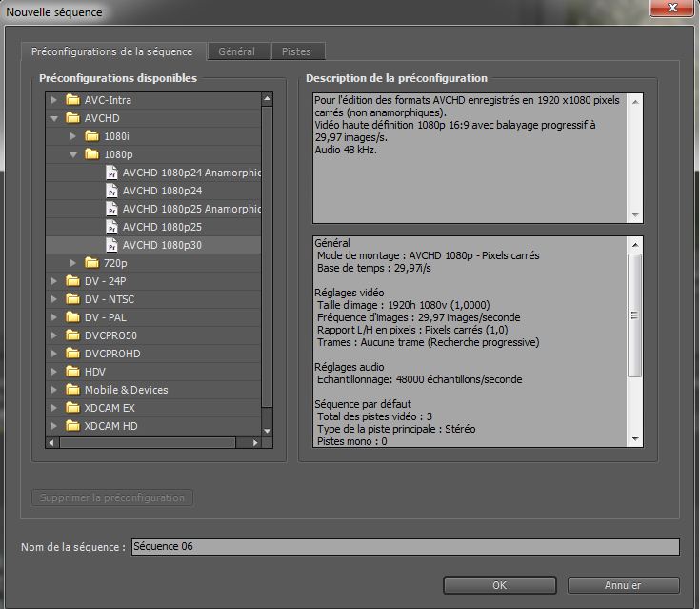
Task: Click the "Mobile & Devices" folder label
Action: (x=127, y=390)
